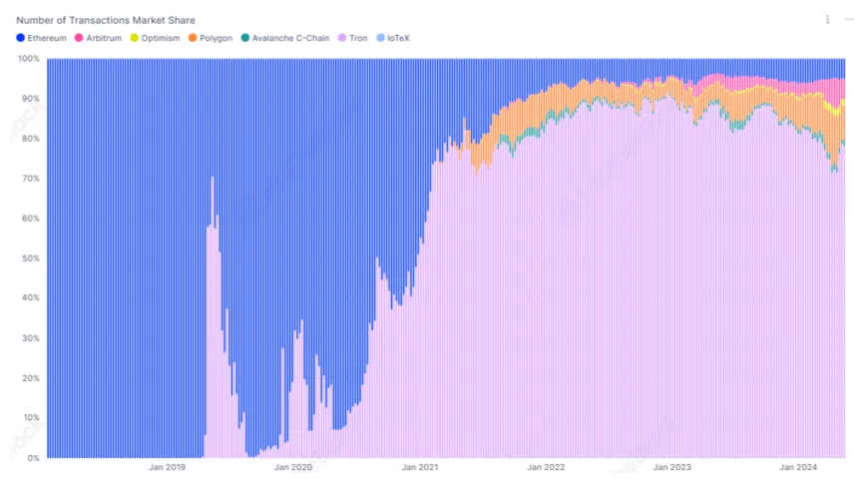Screen dimensions: 868x483
Task: Disable the Polygon legend item
Action: pyautogui.click(x=210, y=38)
